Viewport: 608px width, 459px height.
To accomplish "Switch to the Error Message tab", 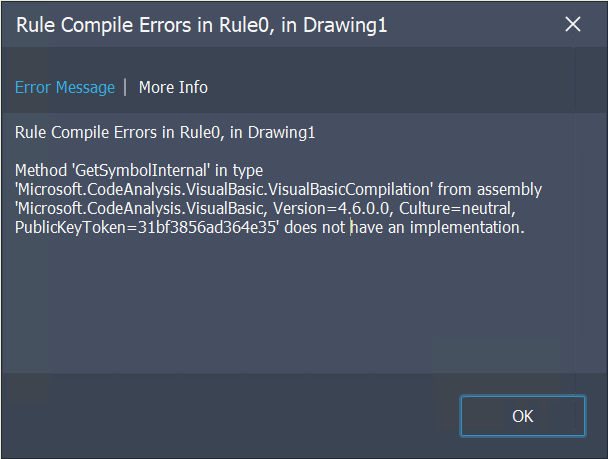I will click(x=65, y=87).
